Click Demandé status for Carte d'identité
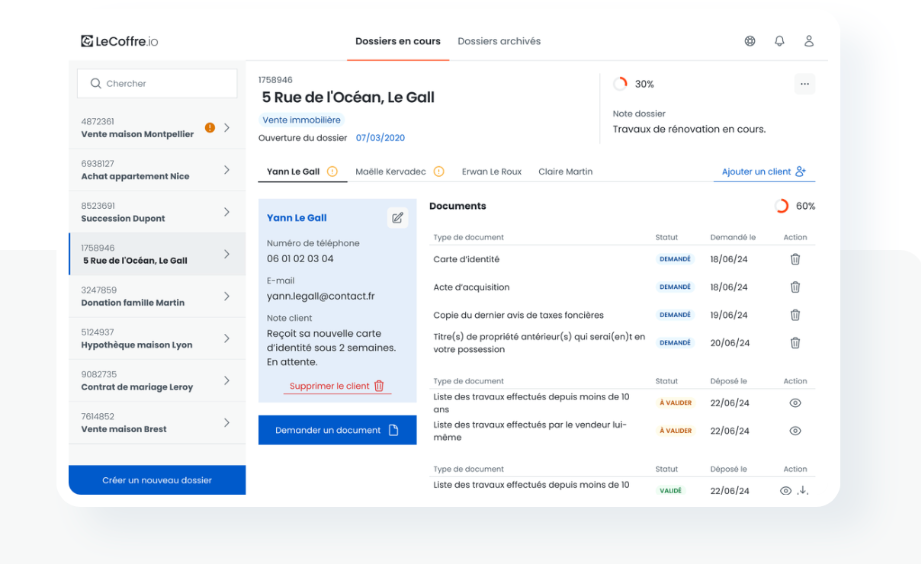This screenshot has width=921, height=564. point(675,259)
